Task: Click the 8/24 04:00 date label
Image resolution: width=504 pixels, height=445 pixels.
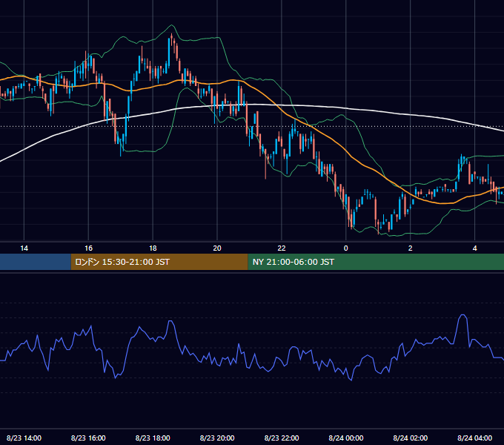Action: click(x=475, y=438)
